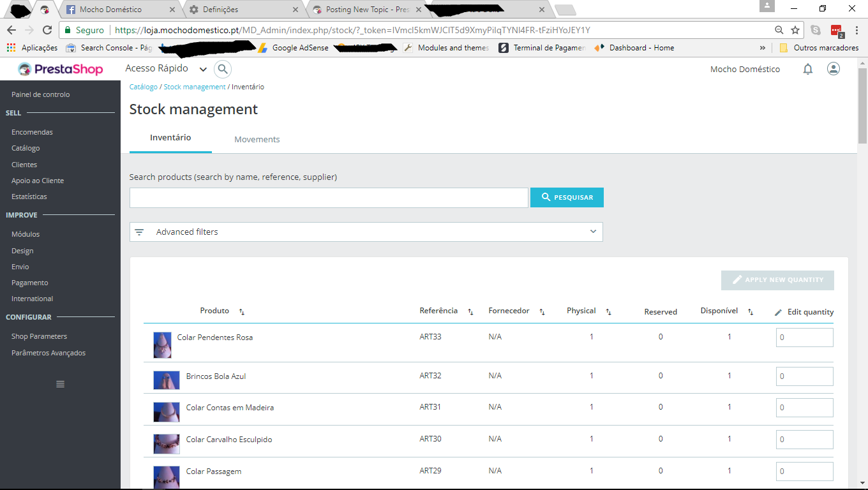
Task: Open Apoio ao Cliente in the sidebar
Action: pyautogui.click(x=38, y=181)
